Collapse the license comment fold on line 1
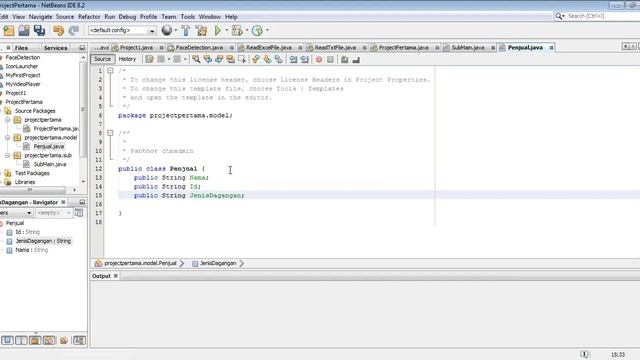 [x=110, y=71]
